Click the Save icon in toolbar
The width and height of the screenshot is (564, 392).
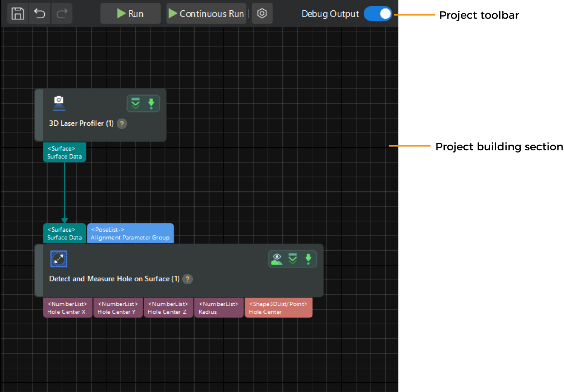pos(18,14)
